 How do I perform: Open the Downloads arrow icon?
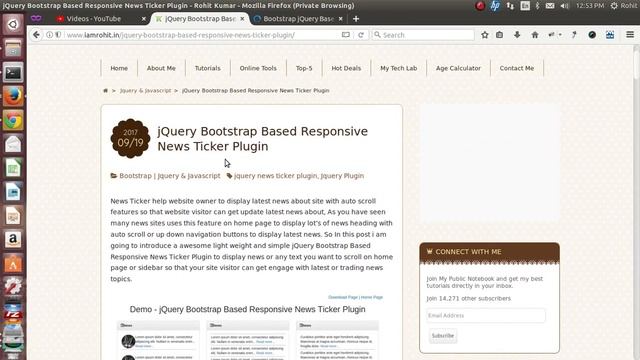coord(517,35)
